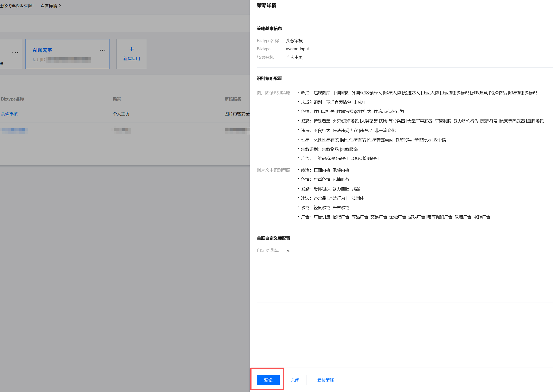Click the 复制策略 button
The height and width of the screenshot is (392, 553).
tap(325, 380)
